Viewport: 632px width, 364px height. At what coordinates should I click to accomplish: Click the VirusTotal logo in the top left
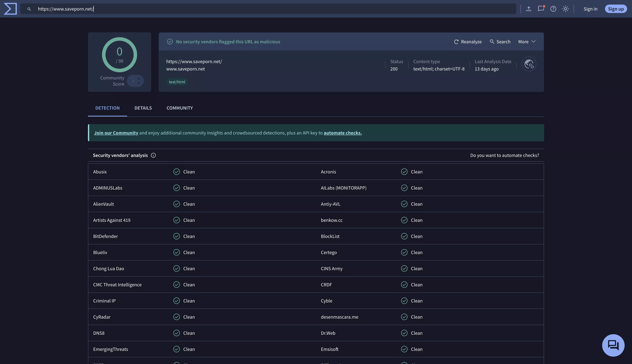pos(10,8)
